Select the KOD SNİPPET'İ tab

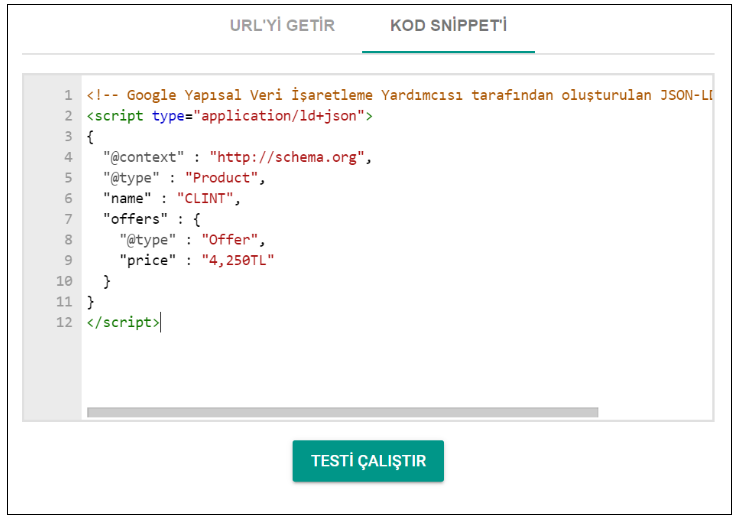448,25
